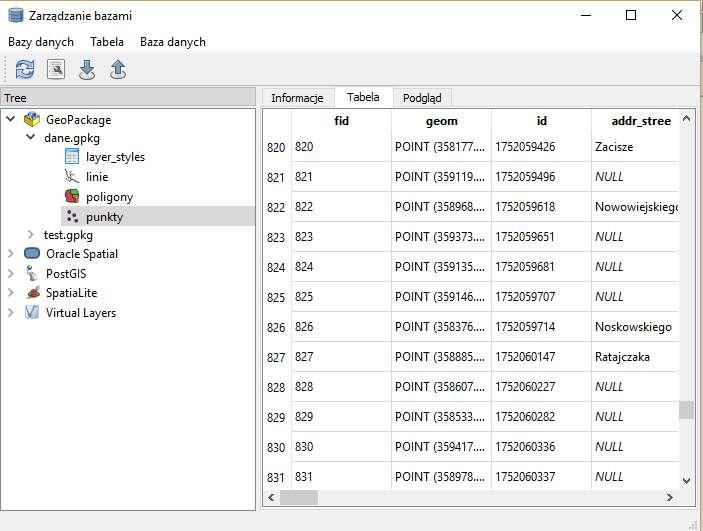Click the id cell 1752060147
Screen dimensions: 703x531
coord(541,357)
